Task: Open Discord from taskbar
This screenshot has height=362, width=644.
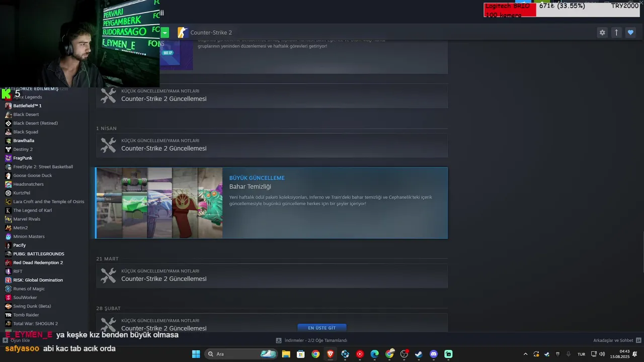Action: point(434,354)
